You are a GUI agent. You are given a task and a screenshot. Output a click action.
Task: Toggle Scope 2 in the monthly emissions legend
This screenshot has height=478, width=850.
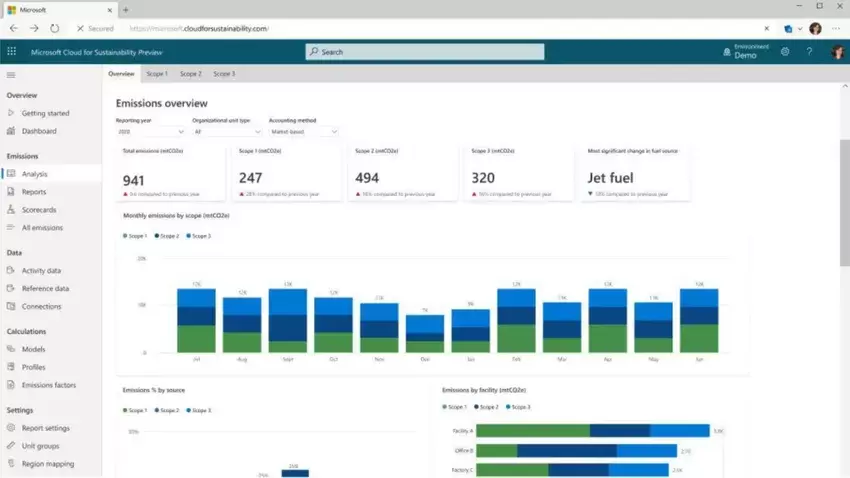(167, 236)
